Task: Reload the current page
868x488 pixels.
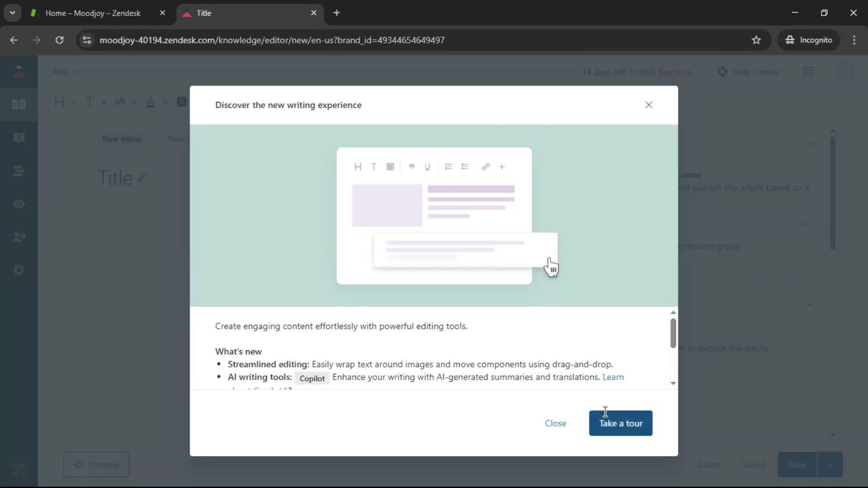Action: [59, 40]
